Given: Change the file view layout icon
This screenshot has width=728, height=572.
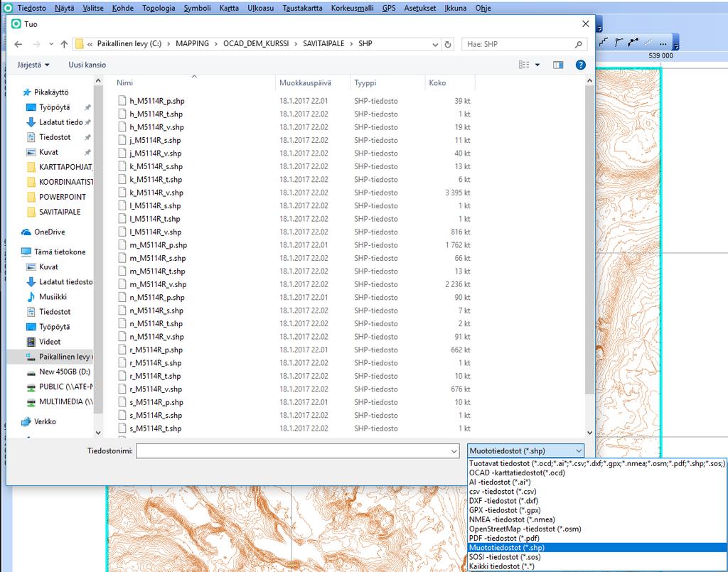Looking at the screenshot, I should [x=524, y=65].
